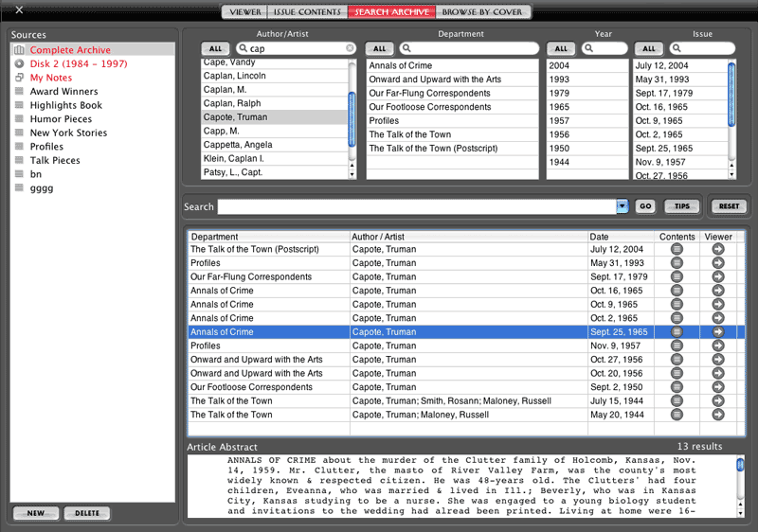Sort results by the Department column header
Viewport: 758px width, 532px height.
pyautogui.click(x=268, y=237)
